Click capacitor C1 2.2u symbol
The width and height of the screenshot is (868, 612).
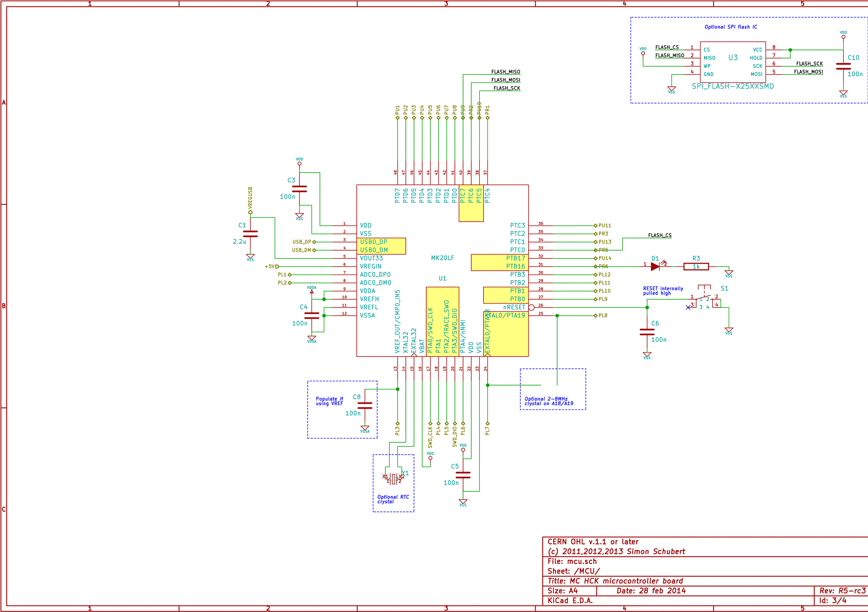point(250,234)
